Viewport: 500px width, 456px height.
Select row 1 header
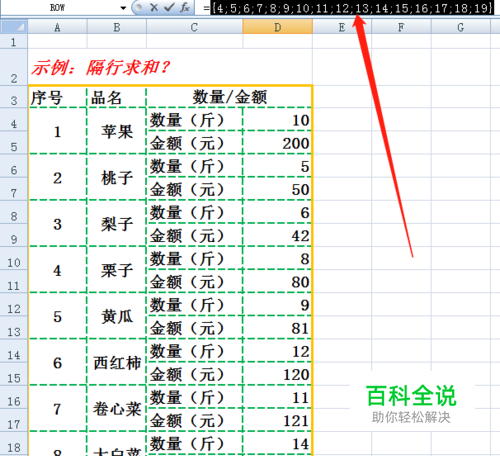coord(14,42)
